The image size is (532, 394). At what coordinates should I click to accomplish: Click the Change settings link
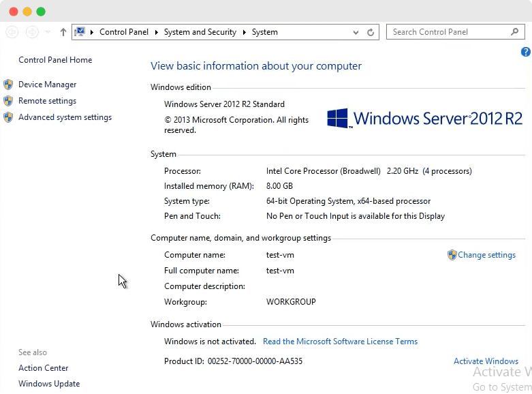click(x=486, y=255)
